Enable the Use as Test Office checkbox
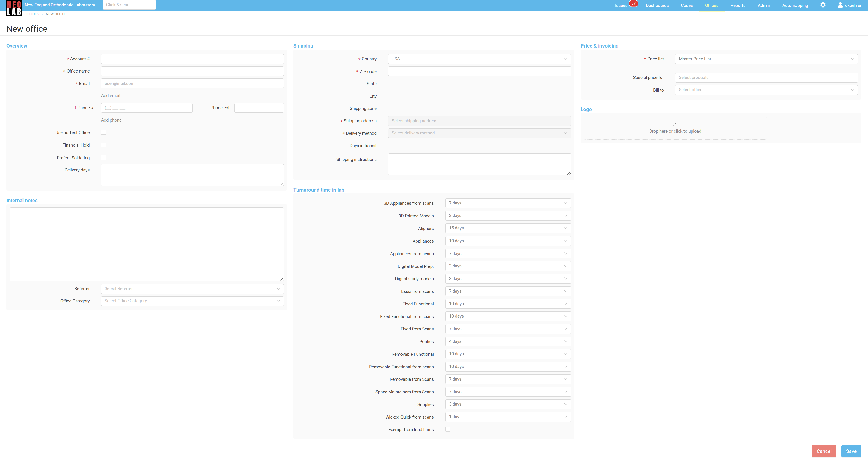 click(x=104, y=132)
